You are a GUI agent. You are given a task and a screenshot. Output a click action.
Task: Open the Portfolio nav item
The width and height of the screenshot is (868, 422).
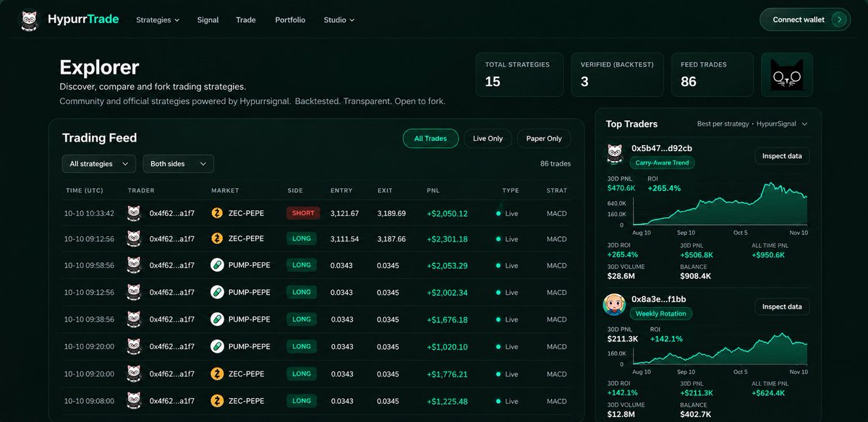tap(290, 20)
